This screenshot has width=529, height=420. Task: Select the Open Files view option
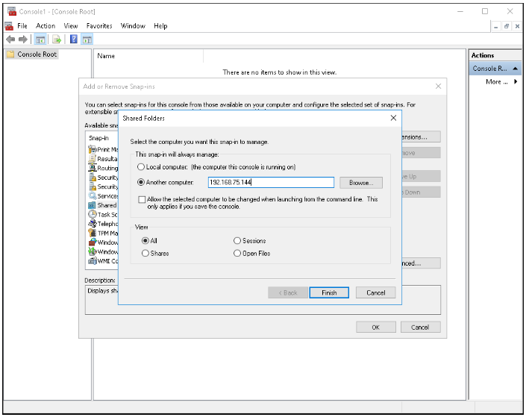point(237,254)
